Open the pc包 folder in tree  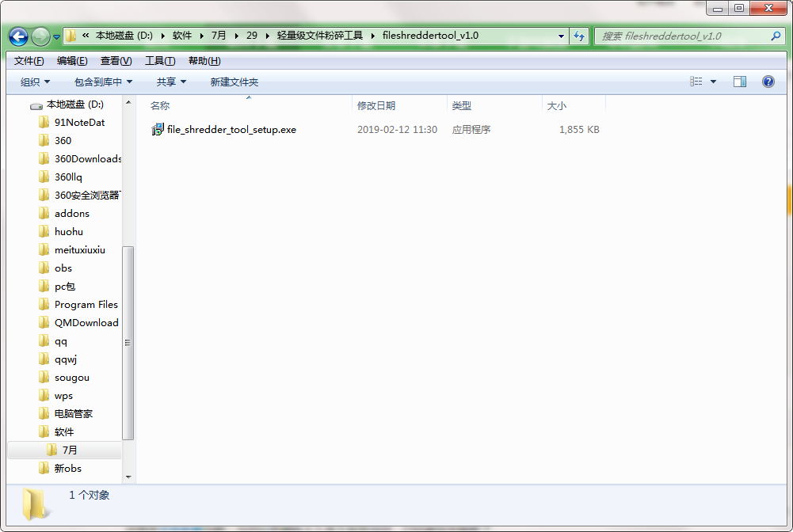pyautogui.click(x=65, y=287)
